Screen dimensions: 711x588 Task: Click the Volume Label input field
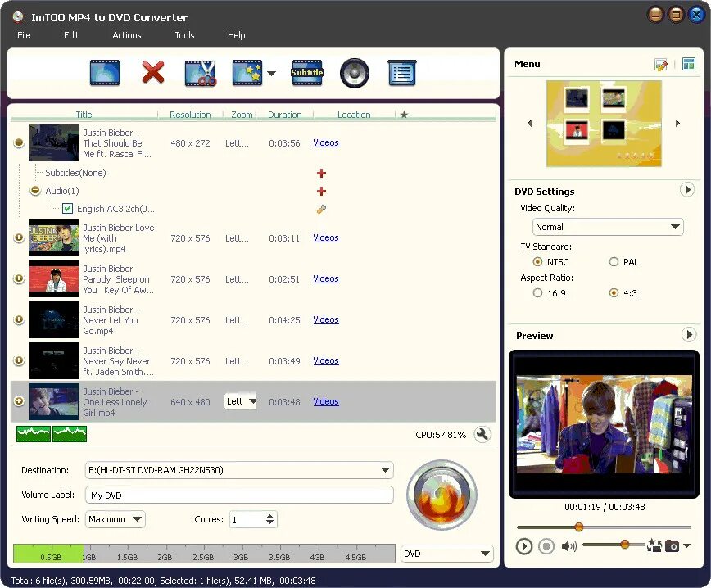point(239,495)
